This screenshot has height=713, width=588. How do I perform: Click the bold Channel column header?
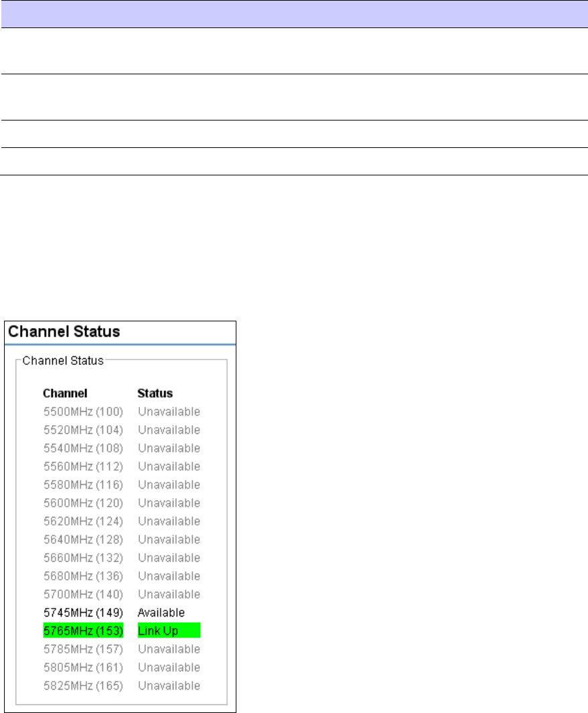click(65, 394)
